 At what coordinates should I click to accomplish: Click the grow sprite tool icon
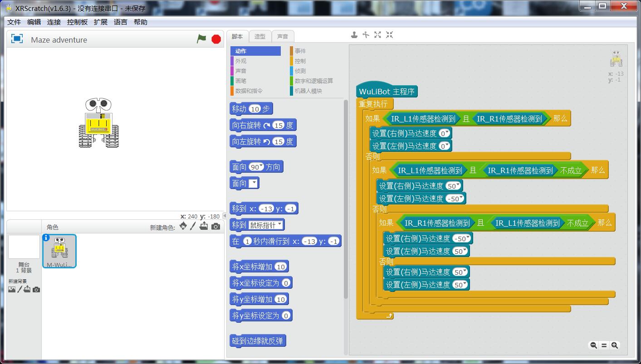377,35
